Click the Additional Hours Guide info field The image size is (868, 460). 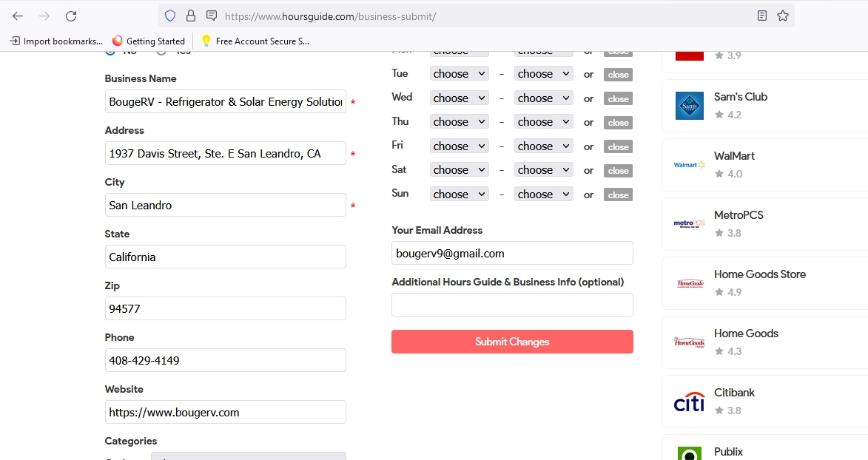(x=512, y=305)
